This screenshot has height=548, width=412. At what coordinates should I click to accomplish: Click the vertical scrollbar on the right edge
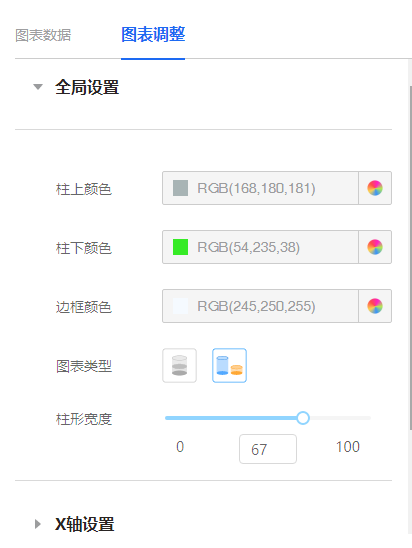410,258
